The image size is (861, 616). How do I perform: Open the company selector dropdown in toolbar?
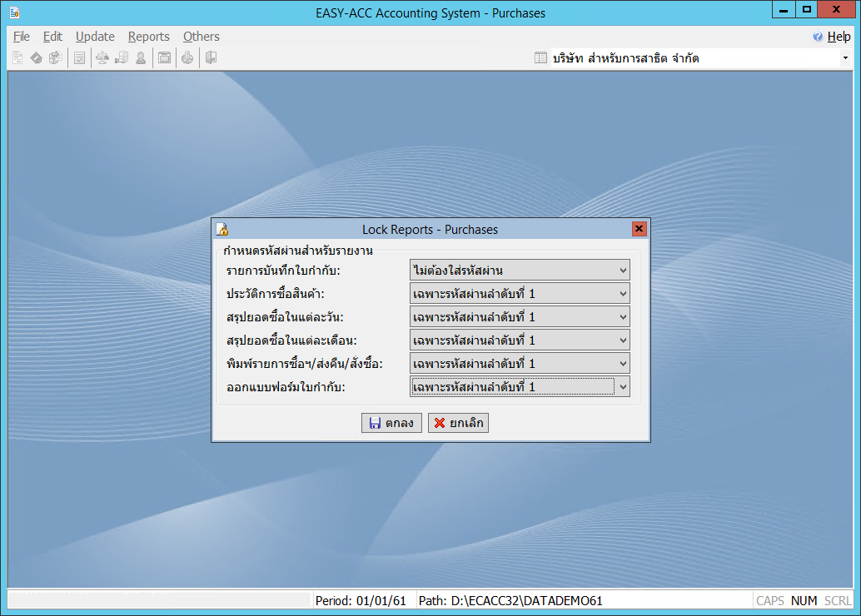pyautogui.click(x=845, y=58)
